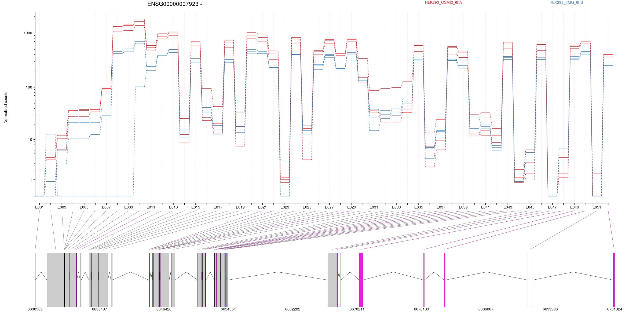The width and height of the screenshot is (644, 322).
Task: Click genomic coordinate 6638497
Action: [x=100, y=309]
